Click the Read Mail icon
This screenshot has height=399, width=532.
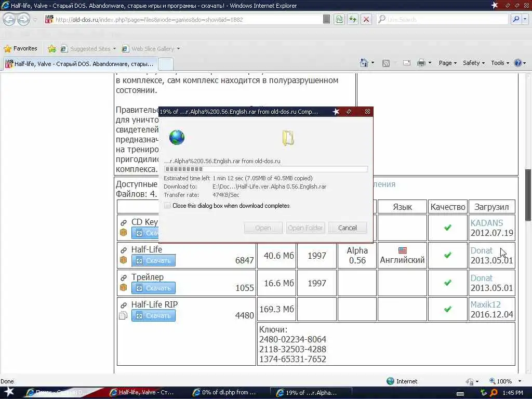point(406,63)
